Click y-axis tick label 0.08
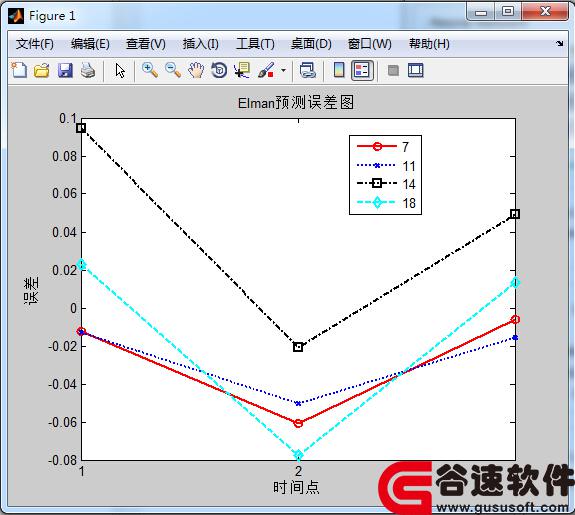The width and height of the screenshot is (575, 515). tap(65, 156)
